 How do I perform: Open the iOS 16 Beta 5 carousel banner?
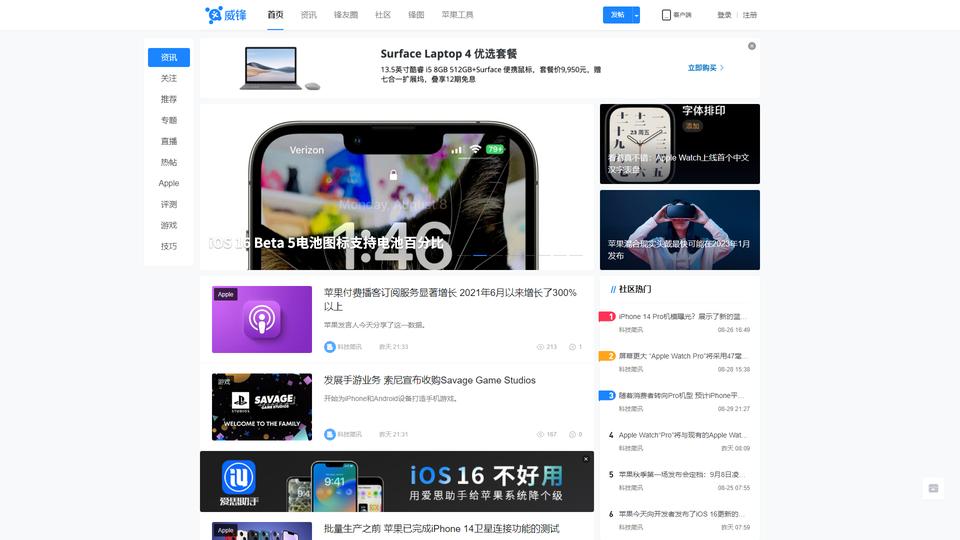(x=397, y=187)
